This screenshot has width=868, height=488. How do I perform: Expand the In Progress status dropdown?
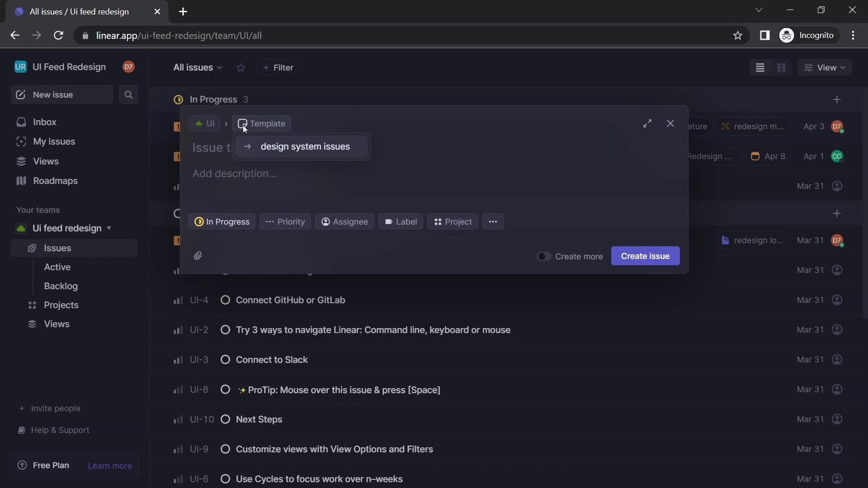click(222, 222)
